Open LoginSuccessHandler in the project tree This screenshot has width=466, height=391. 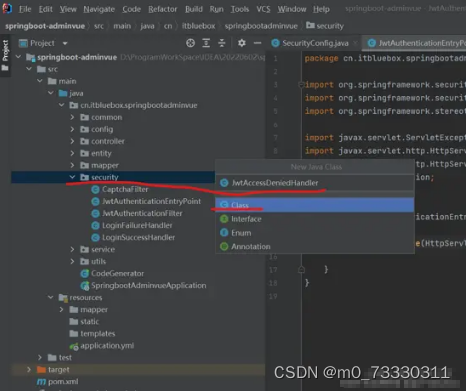tap(138, 237)
